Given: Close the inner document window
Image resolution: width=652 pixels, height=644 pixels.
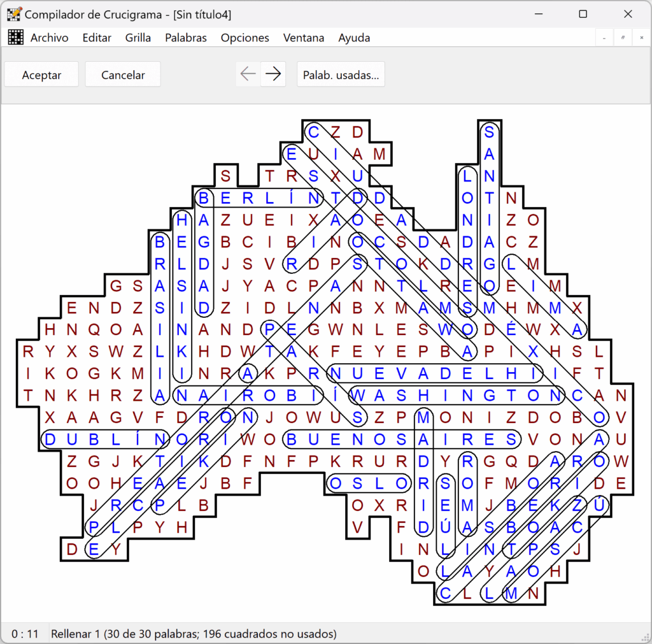Looking at the screenshot, I should 642,38.
